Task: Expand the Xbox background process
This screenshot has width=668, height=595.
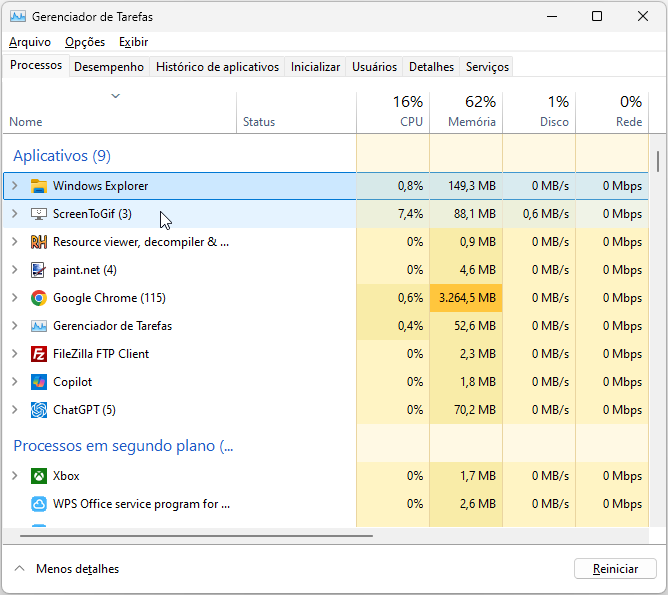Action: [14, 475]
